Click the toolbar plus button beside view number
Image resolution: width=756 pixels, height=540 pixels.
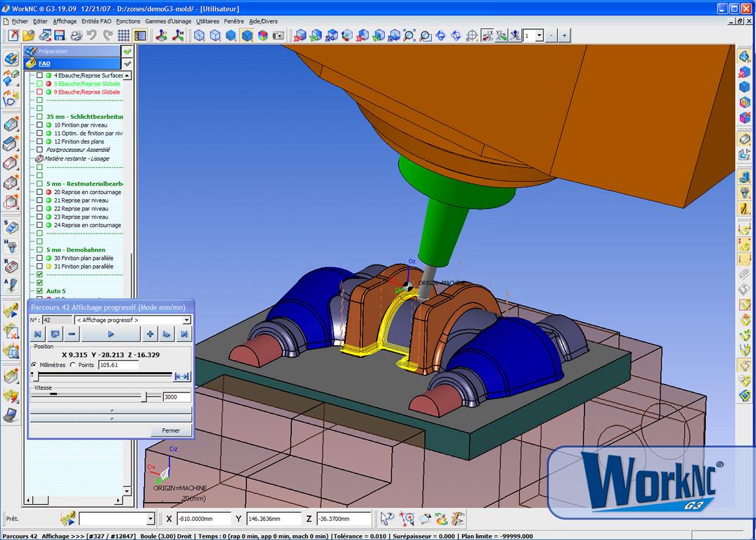[564, 35]
